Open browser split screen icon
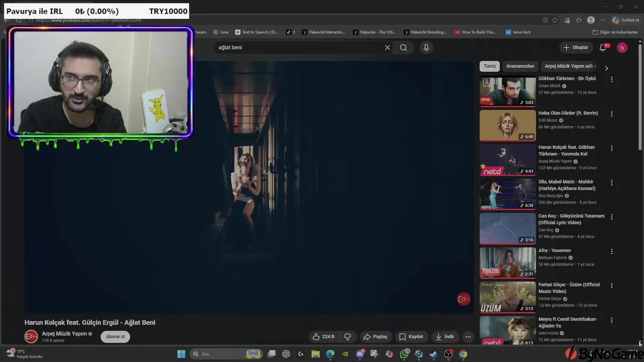The image size is (644, 362). pyautogui.click(x=545, y=20)
